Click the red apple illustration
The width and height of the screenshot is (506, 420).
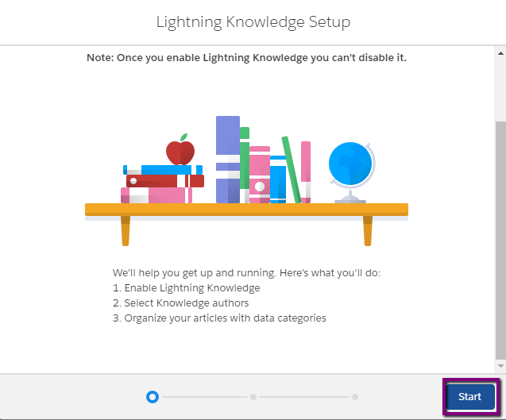tap(180, 150)
